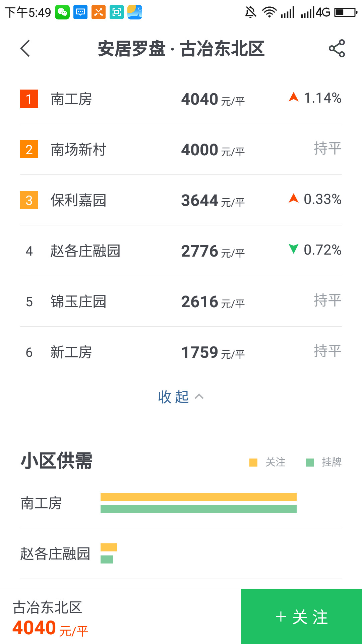Click 南工房 yellow 关注 bar
362x644 pixels.
coord(198,497)
